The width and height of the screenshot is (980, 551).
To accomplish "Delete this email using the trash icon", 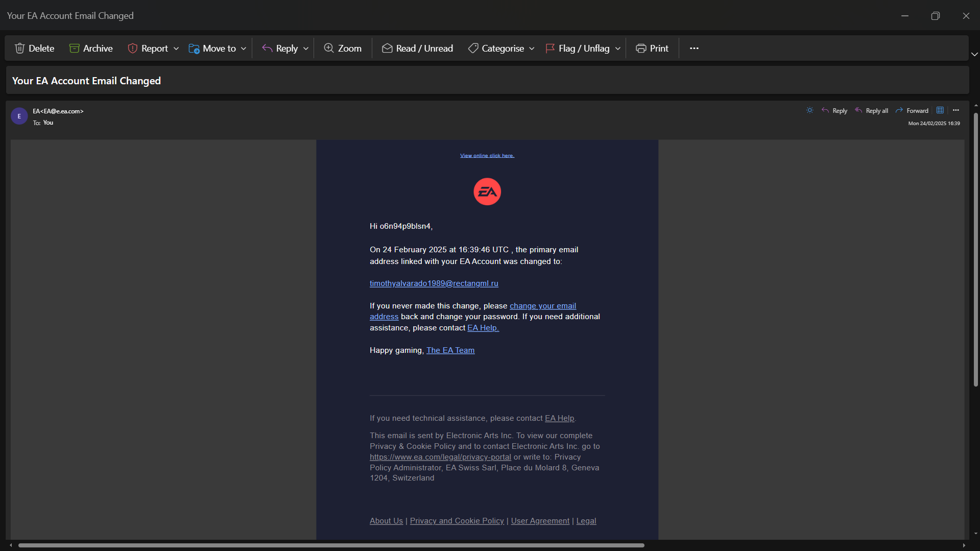I will (x=20, y=49).
